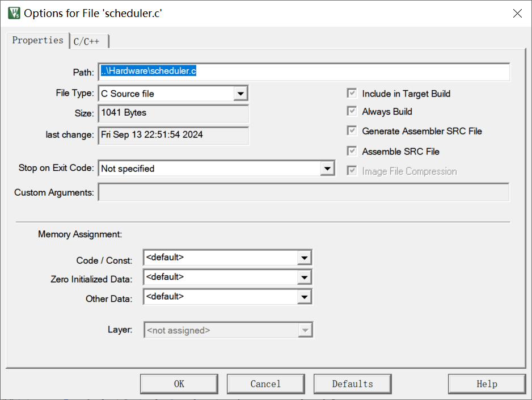
Task: Open Help for file options
Action: [x=487, y=384]
